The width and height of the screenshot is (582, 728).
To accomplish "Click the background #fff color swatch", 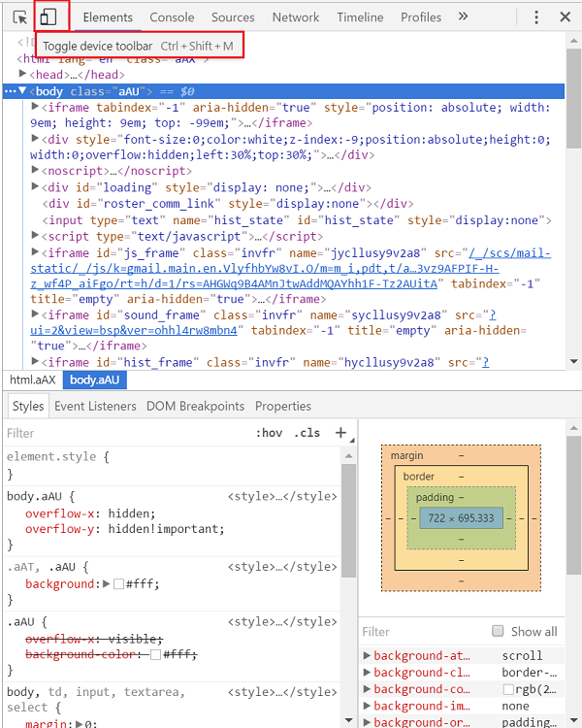I will coord(118,584).
